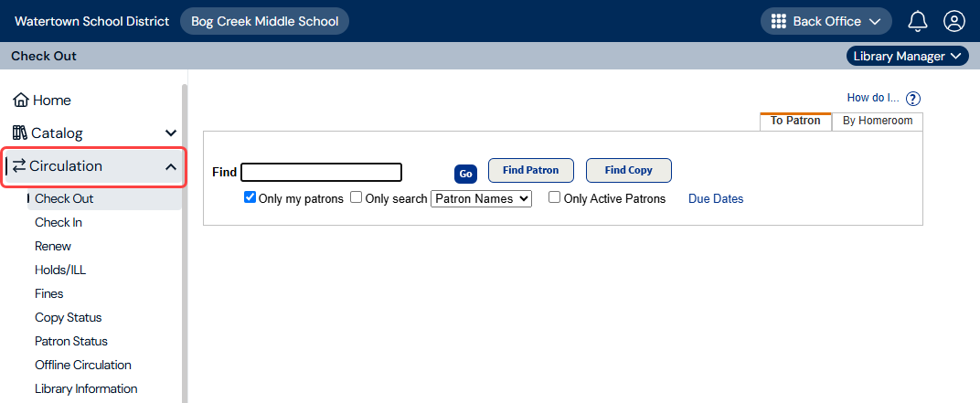The image size is (980, 403).
Task: Open Fines in sidebar
Action: (49, 293)
